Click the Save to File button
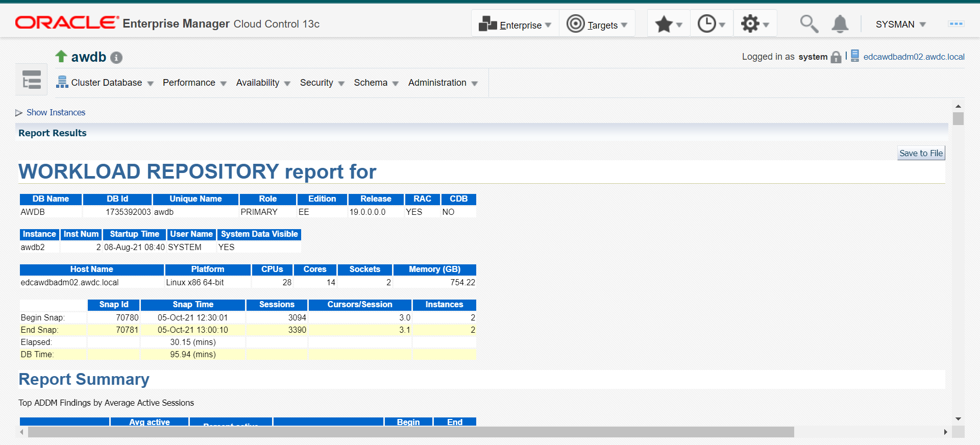This screenshot has width=980, height=445. 921,153
